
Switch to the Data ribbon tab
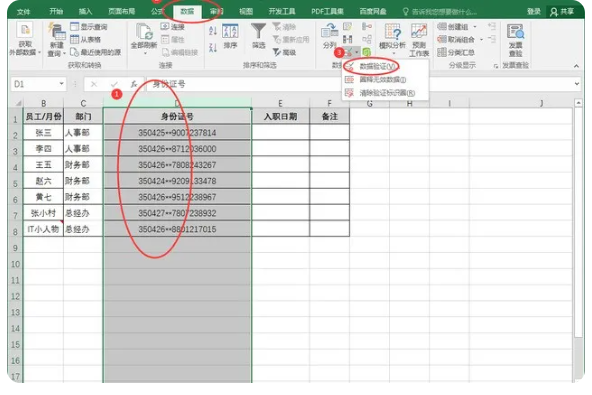187,11
